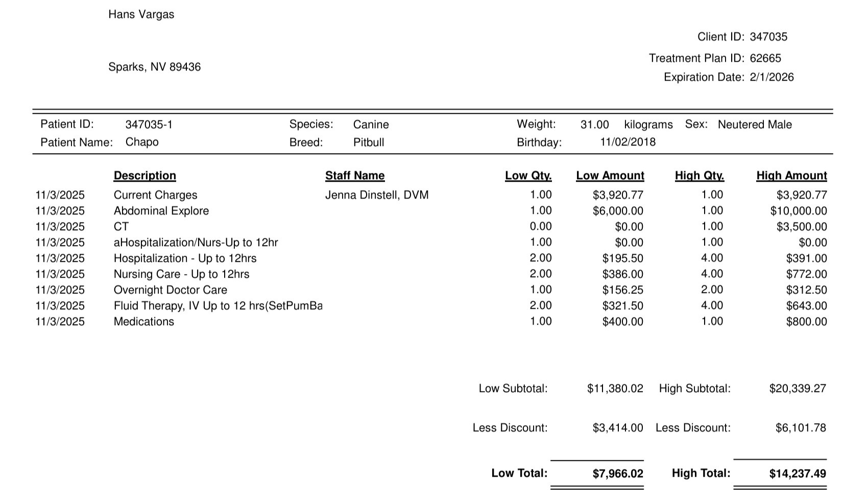Click the Expiration Date value 2/1/2026
Image resolution: width=868 pixels, height=490 pixels.
pos(771,77)
